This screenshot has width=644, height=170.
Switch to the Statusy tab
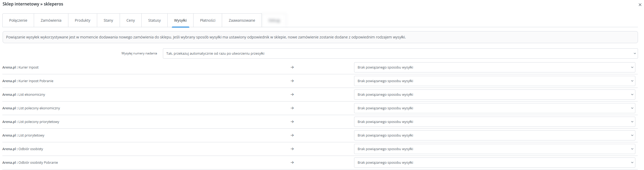tap(155, 20)
